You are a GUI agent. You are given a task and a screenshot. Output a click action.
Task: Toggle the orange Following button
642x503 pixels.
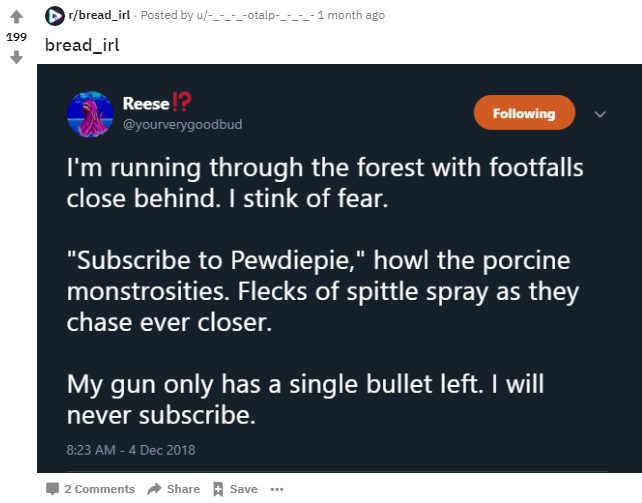(x=524, y=113)
